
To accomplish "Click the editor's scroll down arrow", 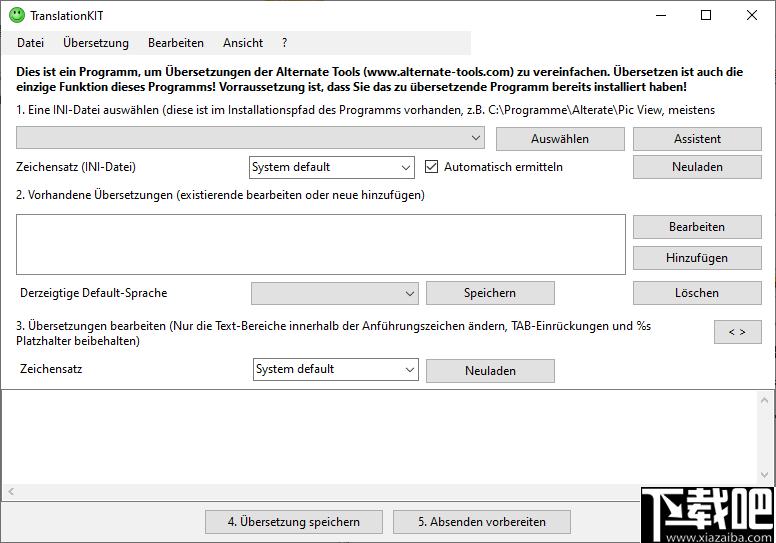I will pyautogui.click(x=764, y=475).
